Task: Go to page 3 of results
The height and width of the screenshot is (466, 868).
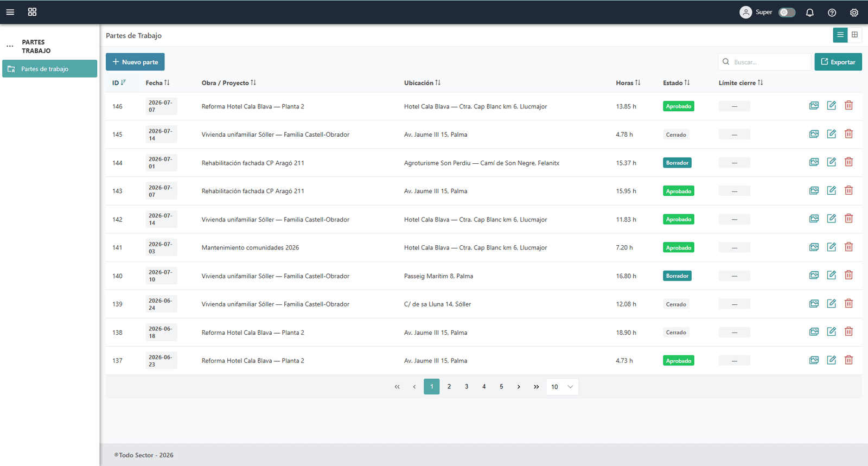Action: coord(467,387)
